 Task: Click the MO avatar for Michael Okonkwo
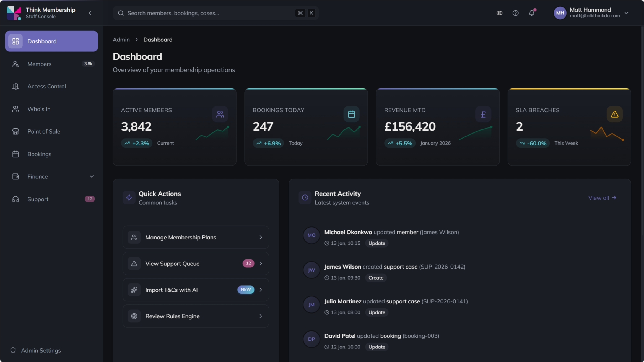311,235
